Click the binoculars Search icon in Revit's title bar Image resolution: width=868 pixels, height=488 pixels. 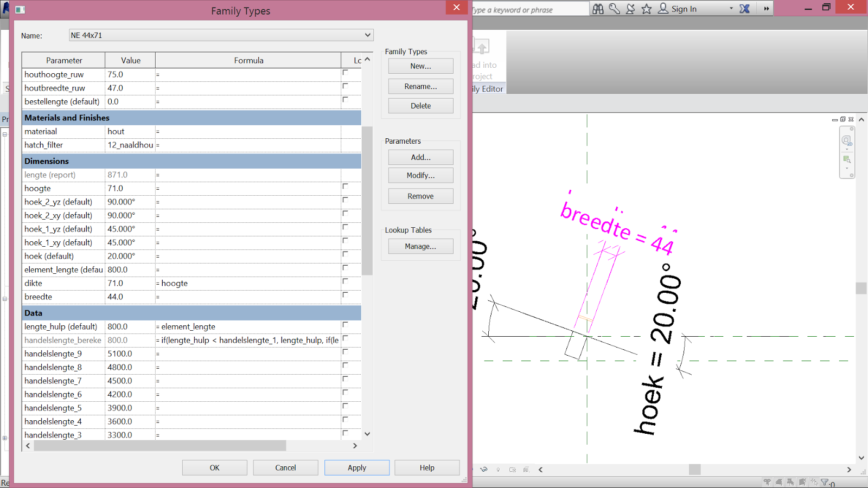click(598, 9)
